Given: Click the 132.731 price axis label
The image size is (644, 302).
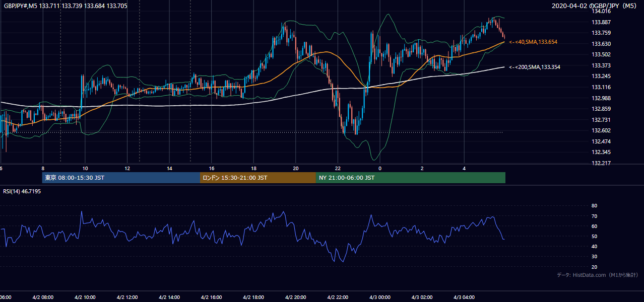Looking at the screenshot, I should 601,120.
